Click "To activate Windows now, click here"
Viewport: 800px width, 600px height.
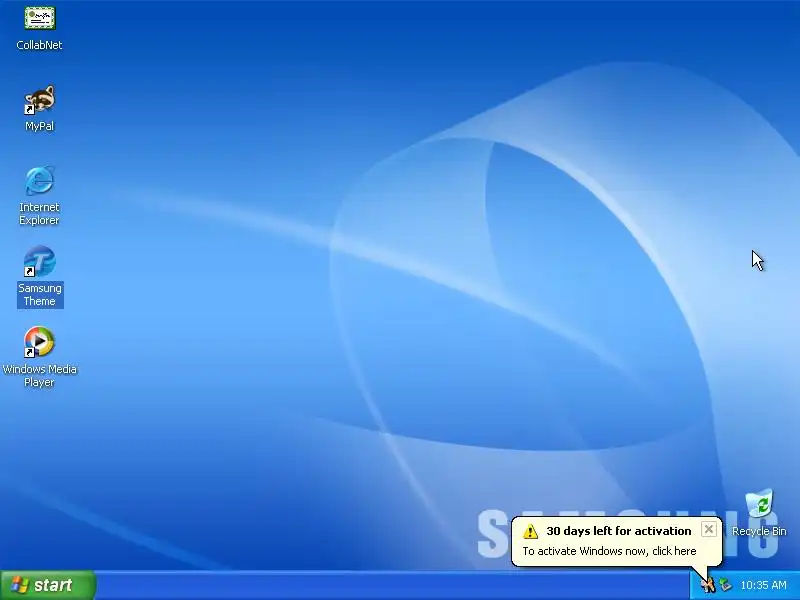click(609, 551)
